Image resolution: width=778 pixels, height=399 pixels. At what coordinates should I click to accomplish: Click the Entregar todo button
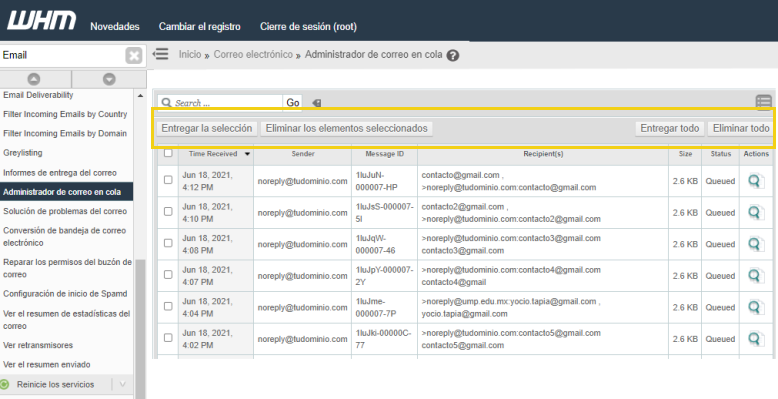[x=669, y=129]
